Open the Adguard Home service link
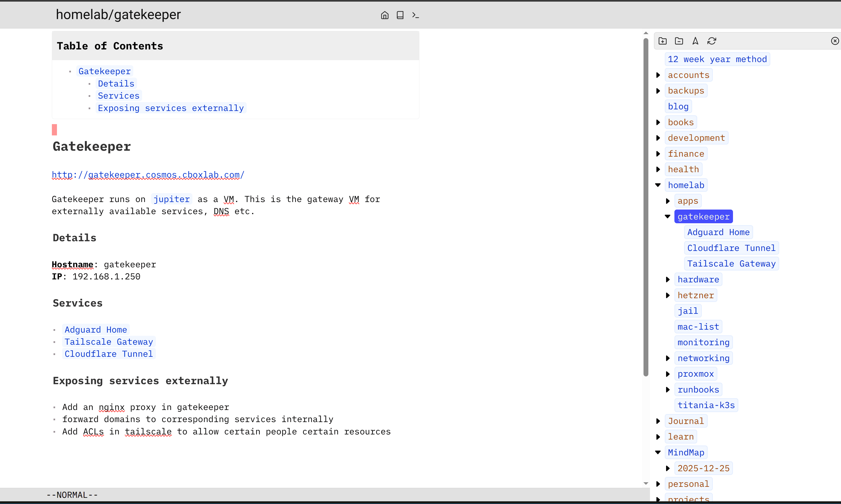Screen dimensions: 841x504 [x=96, y=329]
